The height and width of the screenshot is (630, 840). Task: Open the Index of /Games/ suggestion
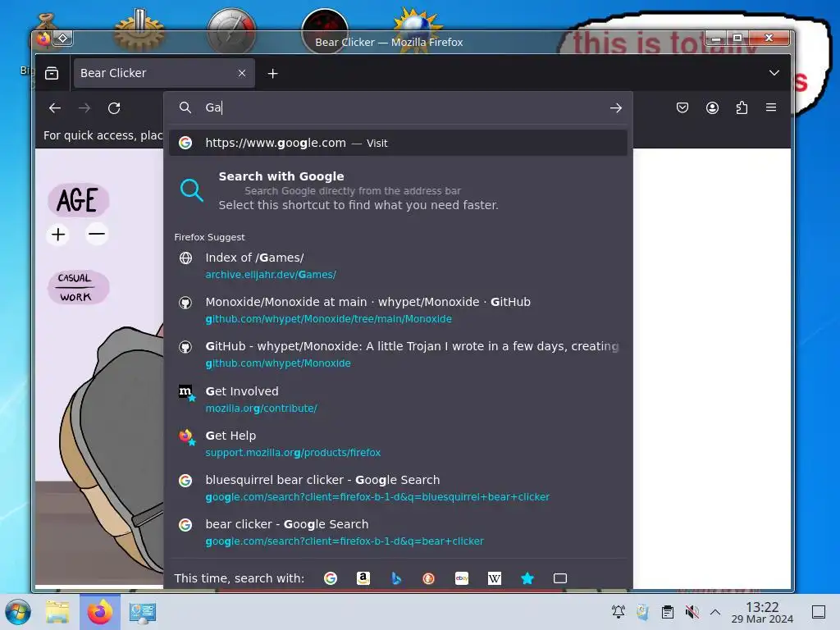398,266
